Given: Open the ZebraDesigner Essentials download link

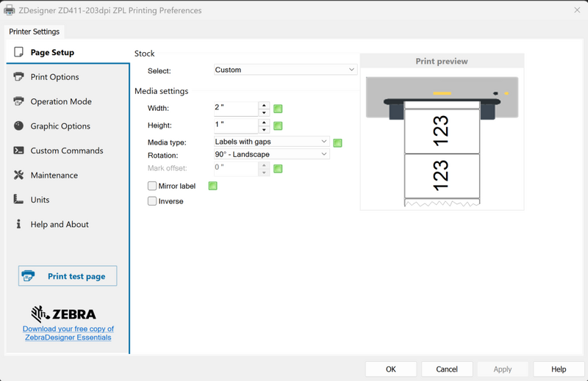Looking at the screenshot, I should pos(68,333).
